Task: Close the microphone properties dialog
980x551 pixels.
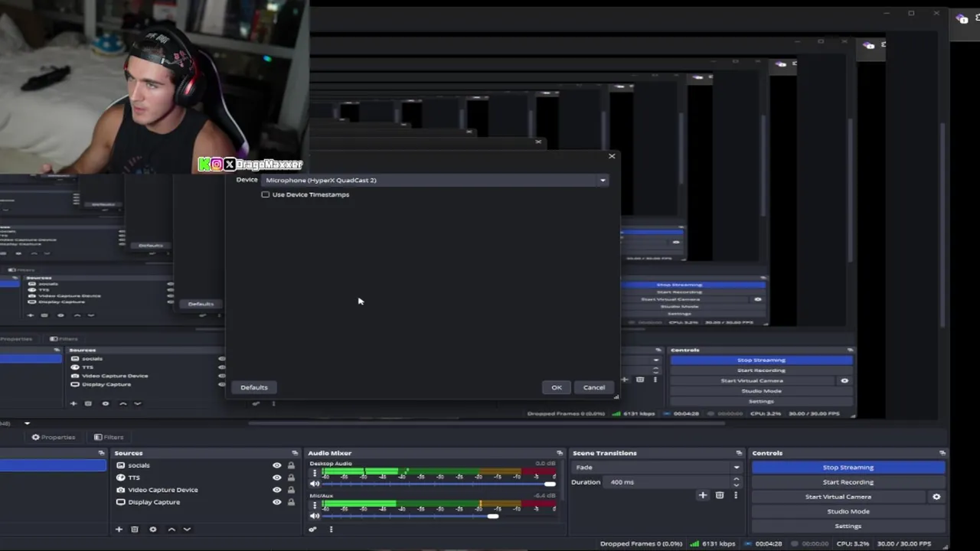Action: pos(612,156)
